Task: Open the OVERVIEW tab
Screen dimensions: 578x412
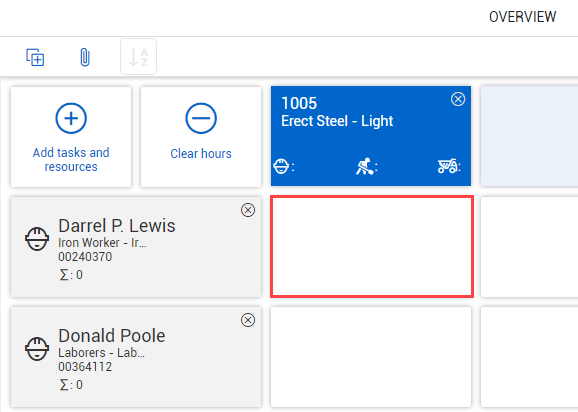Action: [x=522, y=17]
